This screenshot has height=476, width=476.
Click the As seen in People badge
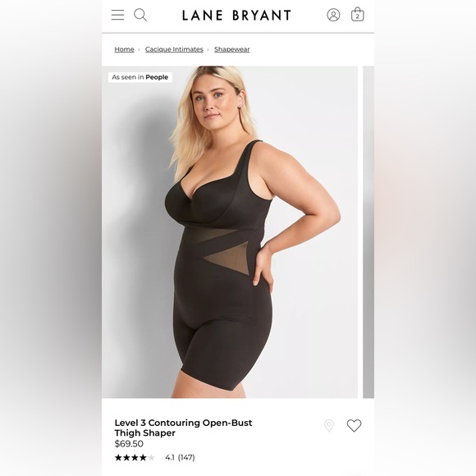[140, 77]
